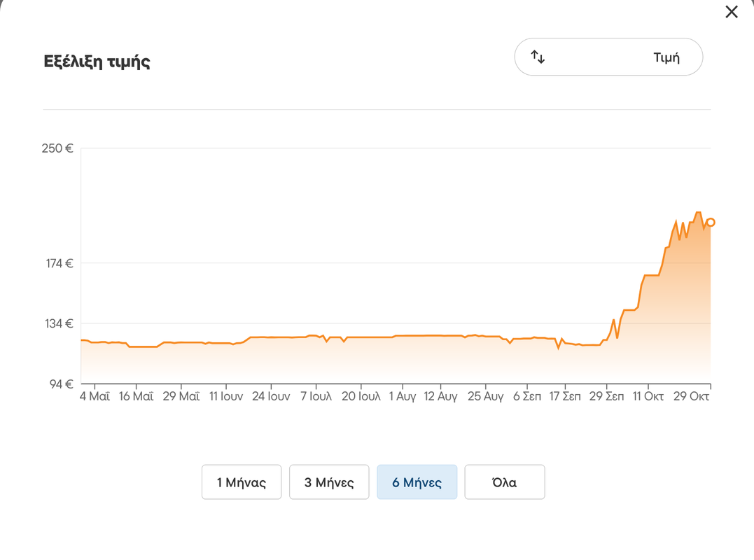Screen dimensions: 754x560
Task: Select the 3 Μήνες range
Action: click(x=329, y=482)
